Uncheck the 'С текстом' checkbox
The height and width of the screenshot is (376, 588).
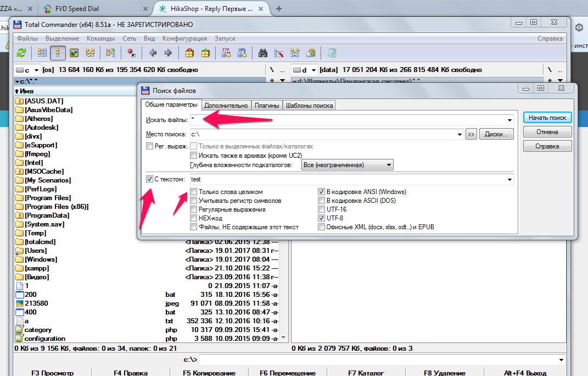pos(150,179)
